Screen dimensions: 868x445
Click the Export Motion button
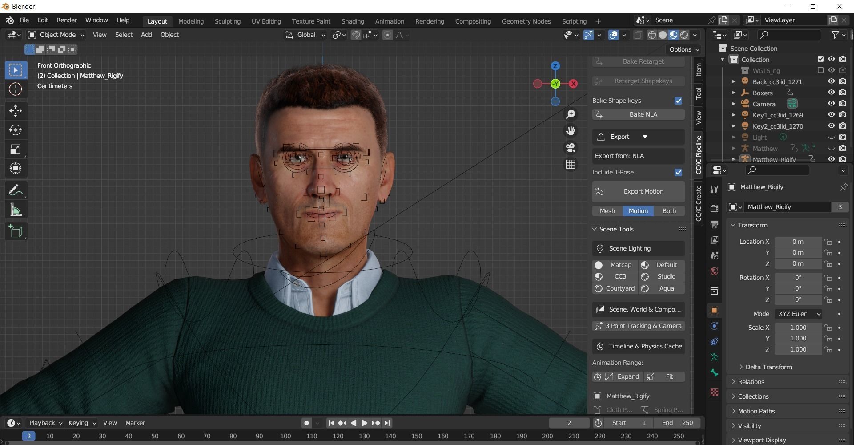[638, 191]
